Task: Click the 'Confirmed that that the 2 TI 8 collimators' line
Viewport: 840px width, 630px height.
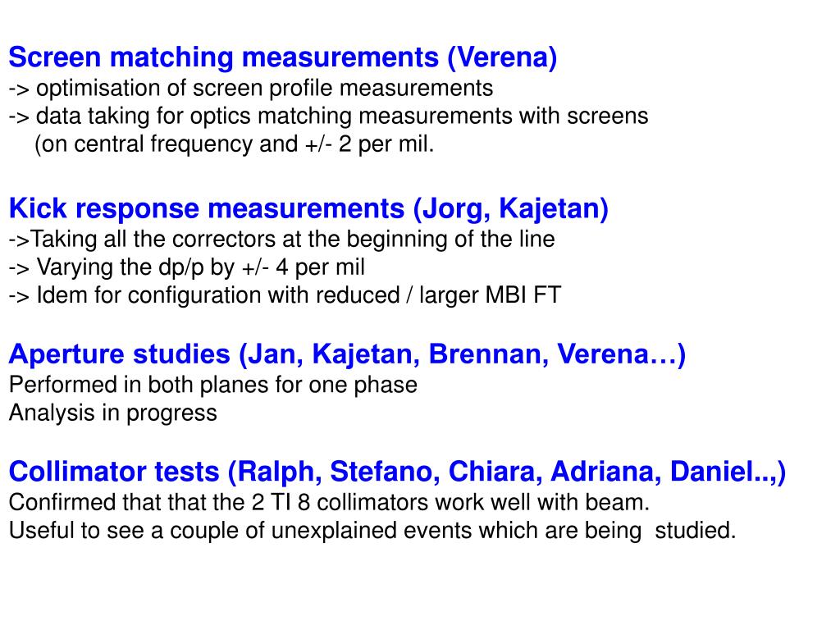Action: point(329,503)
